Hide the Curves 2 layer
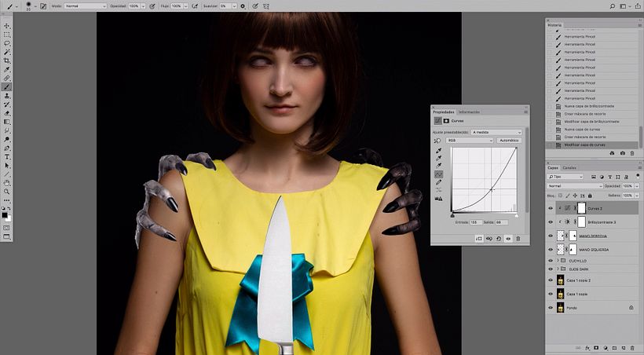 (551, 208)
